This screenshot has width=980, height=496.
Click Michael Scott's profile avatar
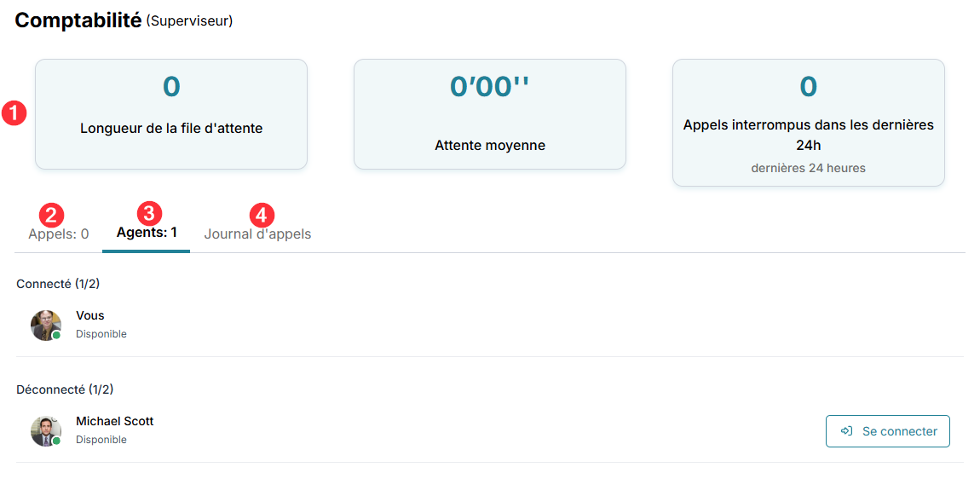[45, 430]
